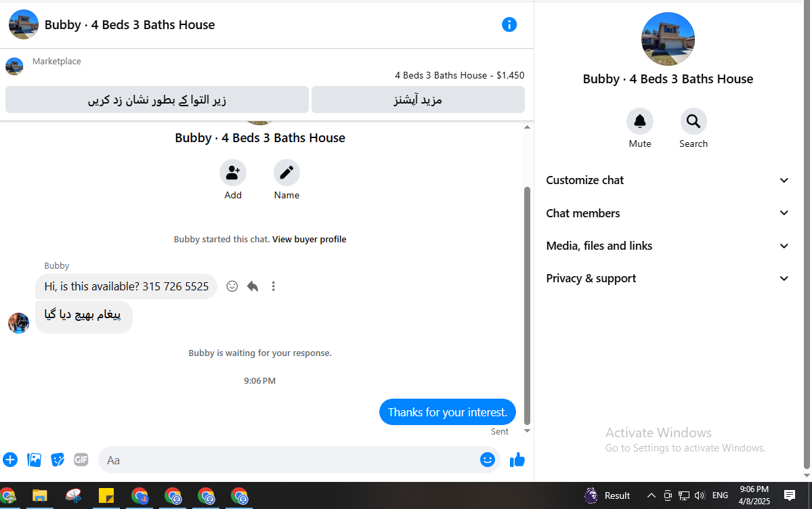Attach a photo using the image icon
Image resolution: width=812 pixels, height=509 pixels.
(34, 460)
